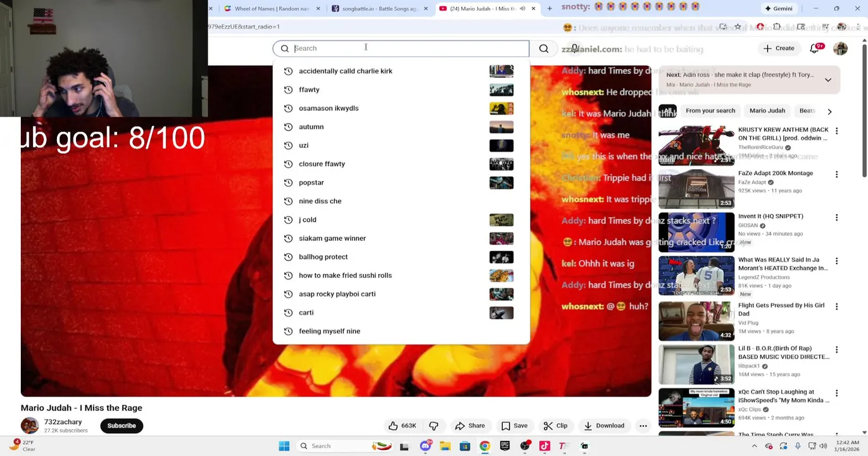Open Epic Games Launcher in taskbar
This screenshot has width=868, height=456.
click(x=505, y=446)
